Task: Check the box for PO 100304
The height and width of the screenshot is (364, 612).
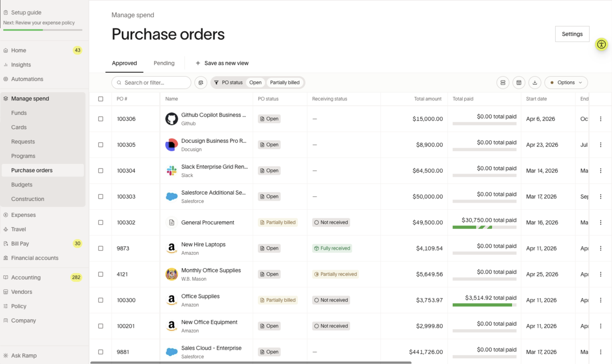Action: (101, 171)
